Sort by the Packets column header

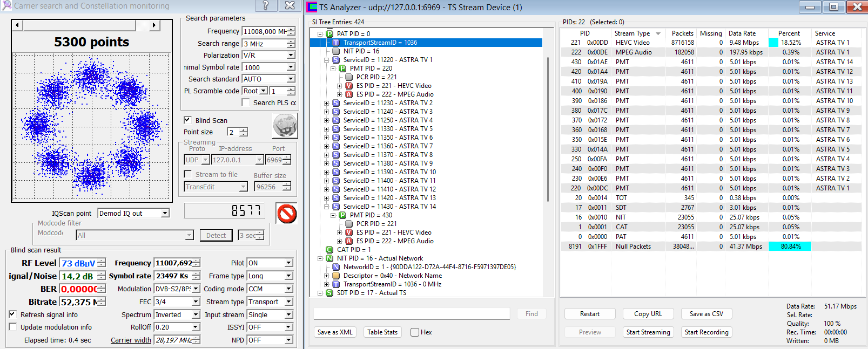tap(682, 33)
